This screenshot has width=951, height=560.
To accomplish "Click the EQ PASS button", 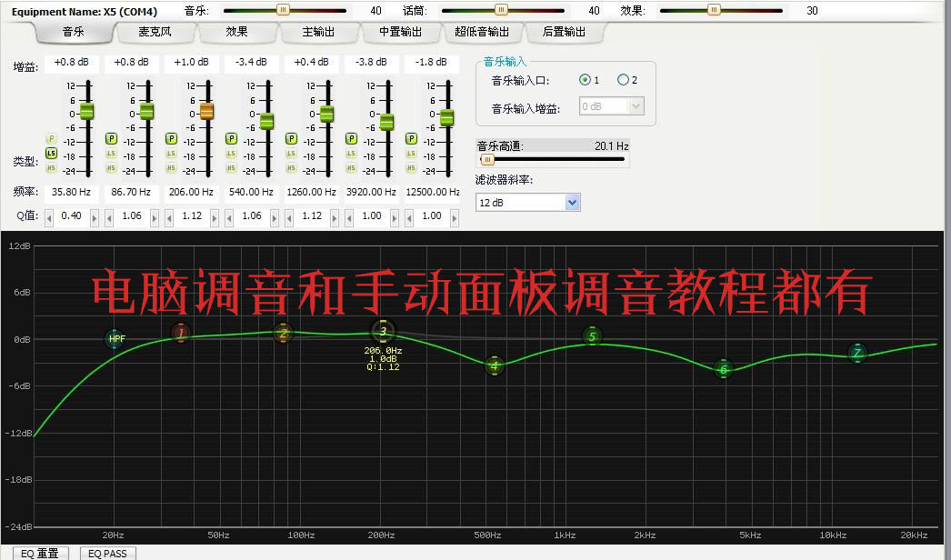I will (106, 552).
